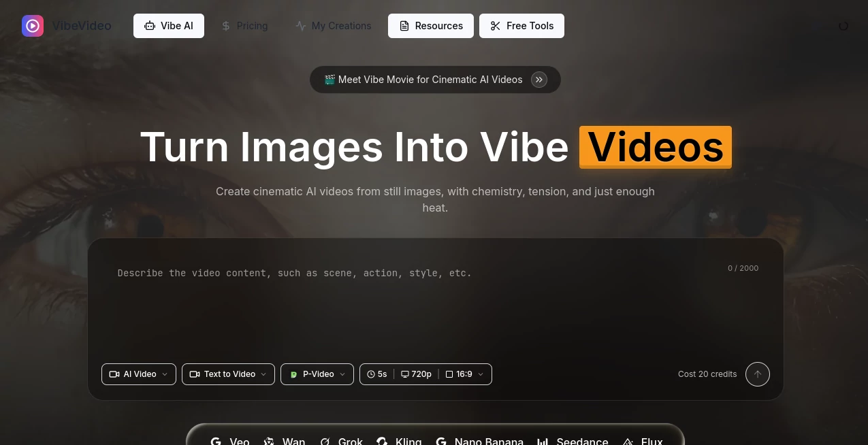Select the Veo model
The height and width of the screenshot is (445, 868).
point(230,440)
